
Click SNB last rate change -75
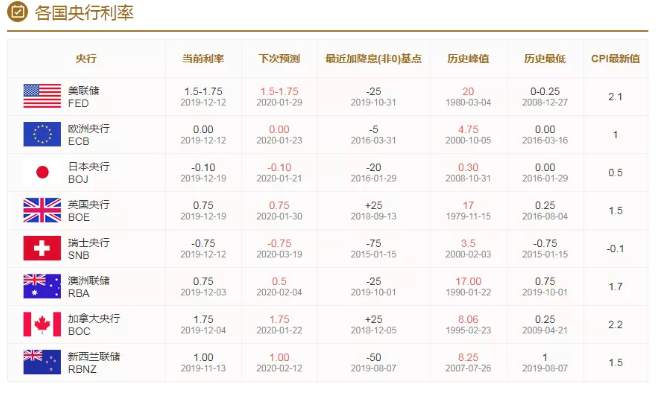(373, 243)
